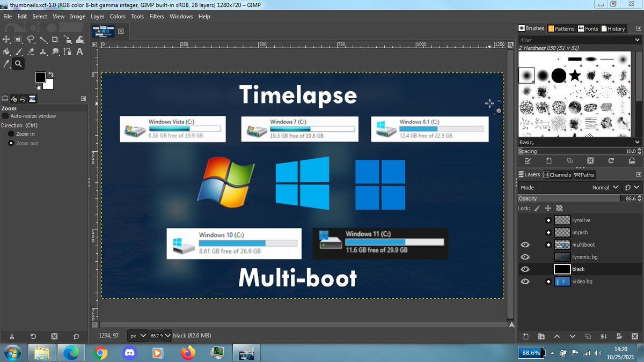Open the Filters menu
Viewport: 644px width, 362px height.
coord(157,16)
